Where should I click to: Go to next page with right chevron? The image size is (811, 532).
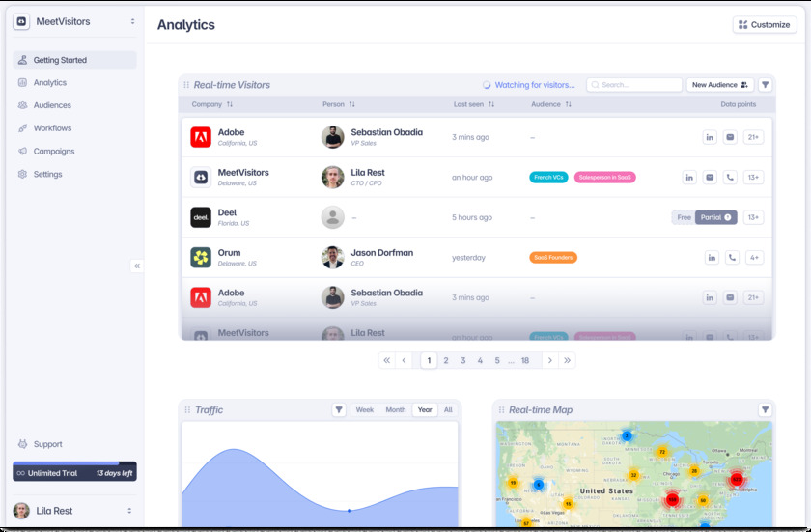[x=549, y=360]
